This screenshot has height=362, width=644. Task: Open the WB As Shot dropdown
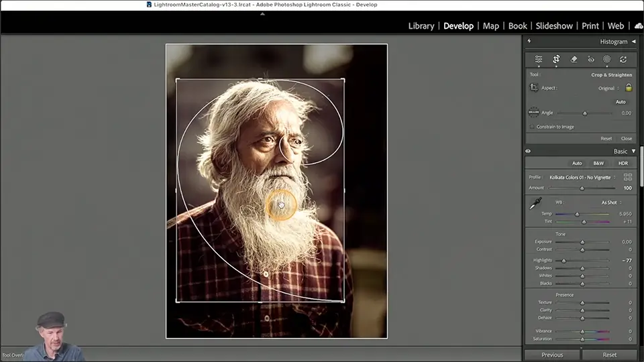610,202
